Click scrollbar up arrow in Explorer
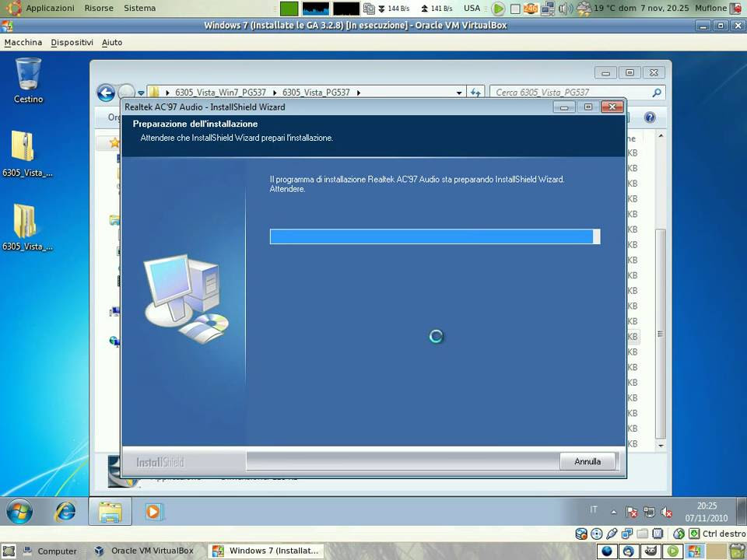This screenshot has width=747, height=560. [x=661, y=136]
